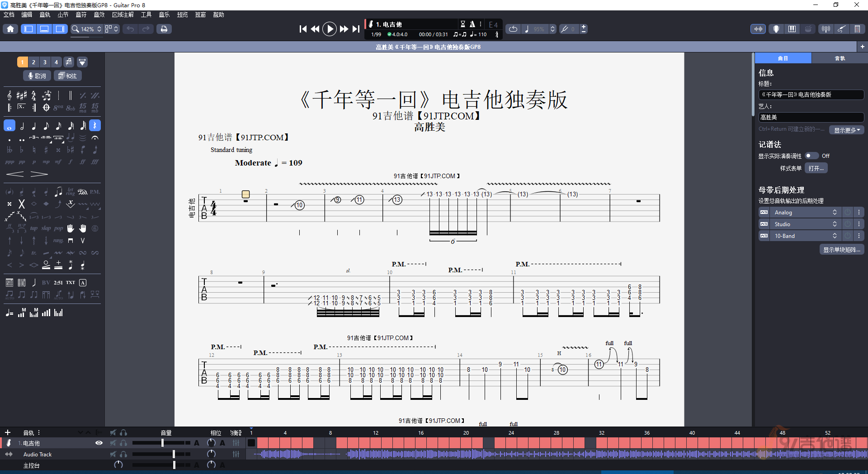Click the 打开... stylesheet button
Image resolution: width=868 pixels, height=474 pixels.
(816, 168)
